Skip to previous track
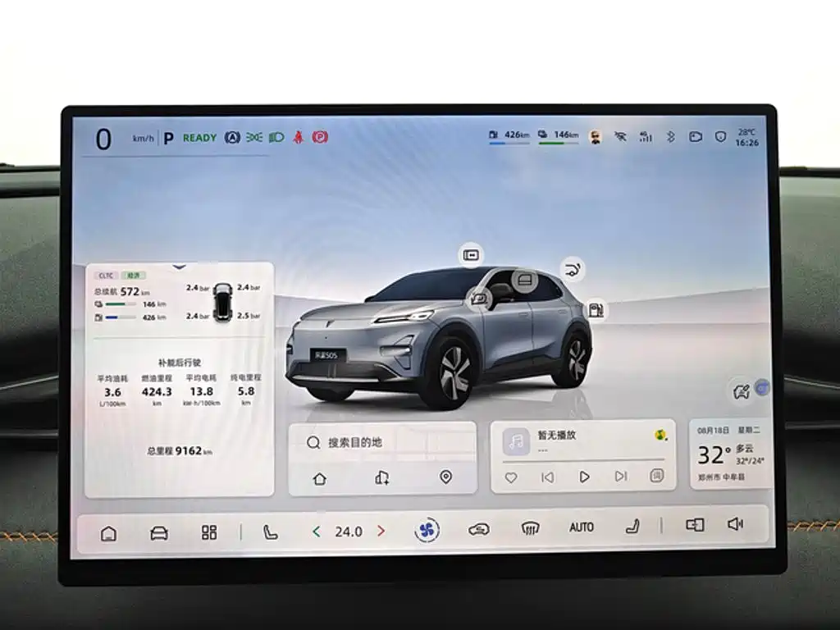The height and width of the screenshot is (630, 840). coord(547,477)
